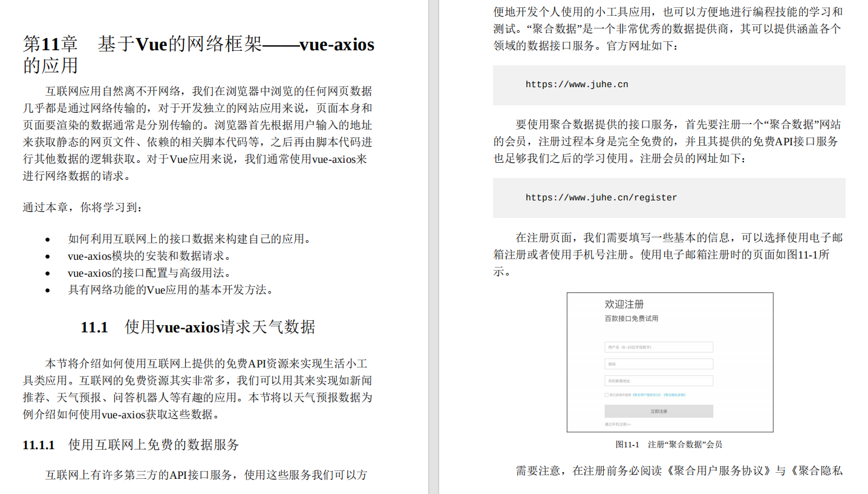Click the 你的邮箱地址 input field
This screenshot has width=868, height=494.
coord(658,380)
